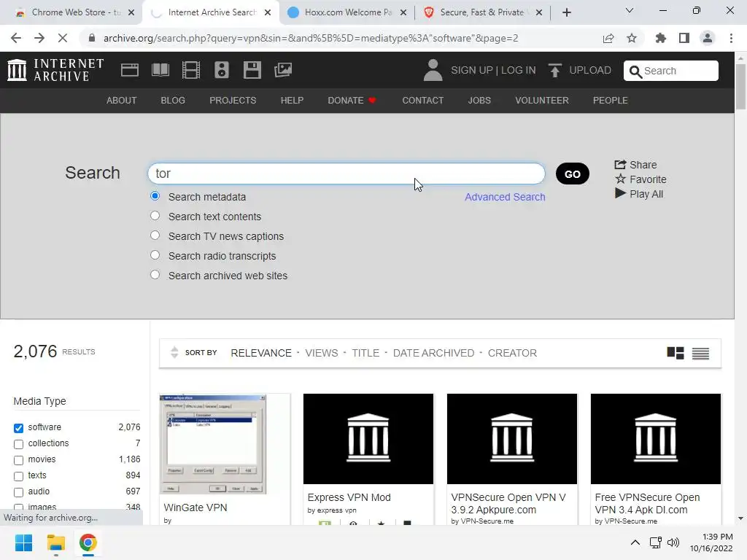Open the BLOG menu item
Image resolution: width=747 pixels, height=560 pixels.
coord(173,101)
